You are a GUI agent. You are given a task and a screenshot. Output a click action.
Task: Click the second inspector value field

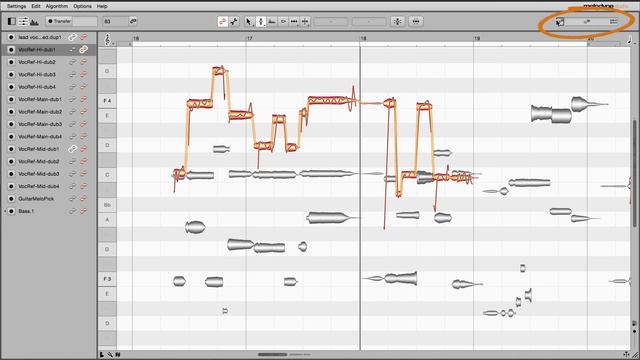click(369, 21)
